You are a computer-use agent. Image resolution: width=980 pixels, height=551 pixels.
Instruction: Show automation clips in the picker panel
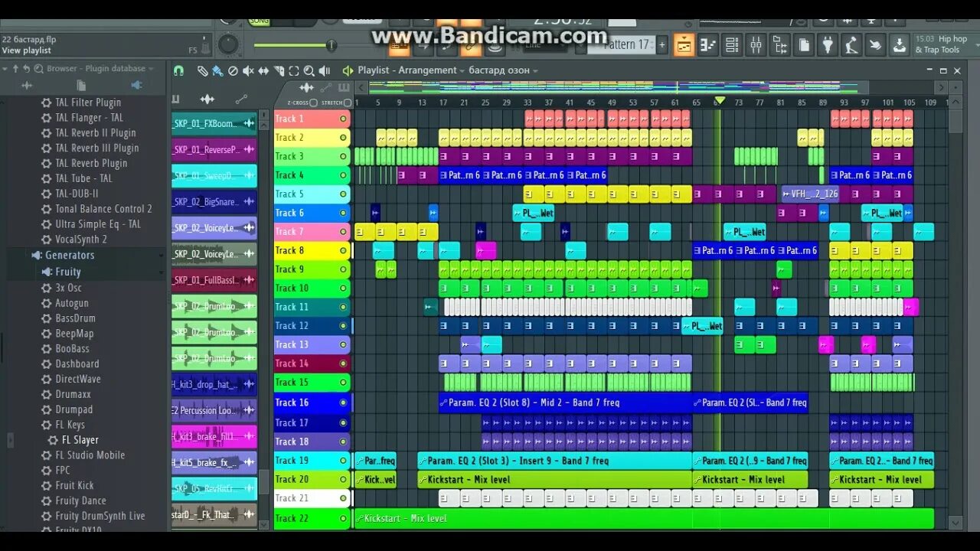click(241, 99)
